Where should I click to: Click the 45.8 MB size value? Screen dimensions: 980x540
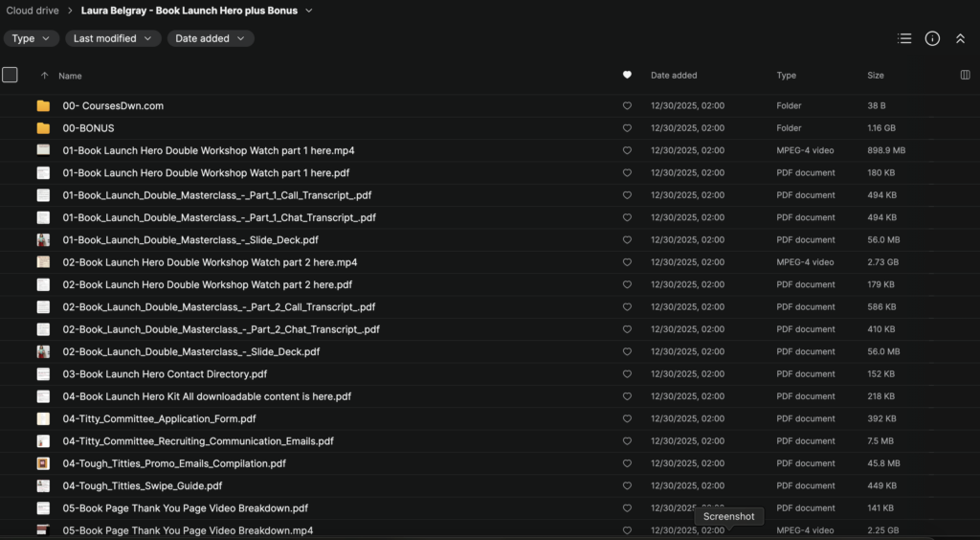tap(883, 463)
